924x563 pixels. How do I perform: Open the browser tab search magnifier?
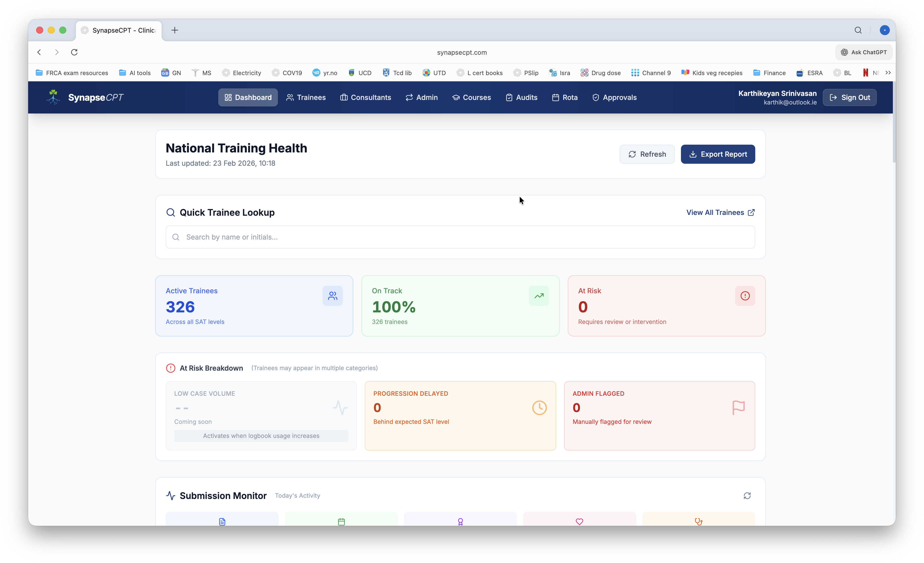tap(858, 30)
